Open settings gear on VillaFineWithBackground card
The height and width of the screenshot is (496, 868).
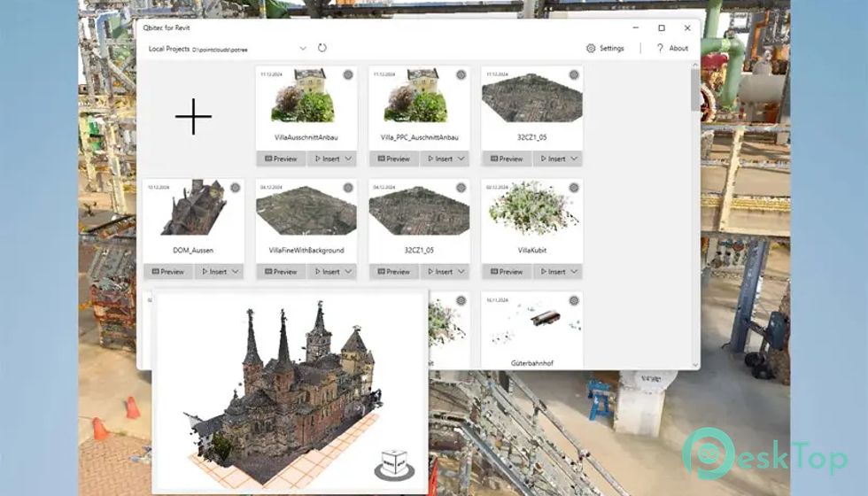pos(348,188)
